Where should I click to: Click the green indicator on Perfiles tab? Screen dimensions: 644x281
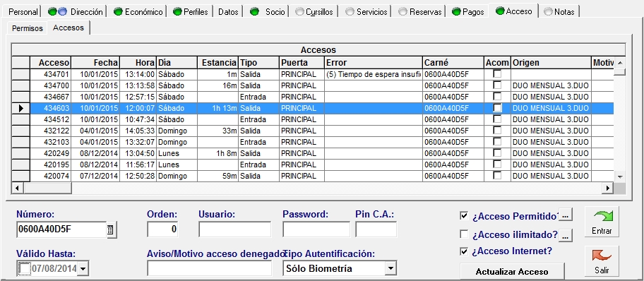coord(177,12)
